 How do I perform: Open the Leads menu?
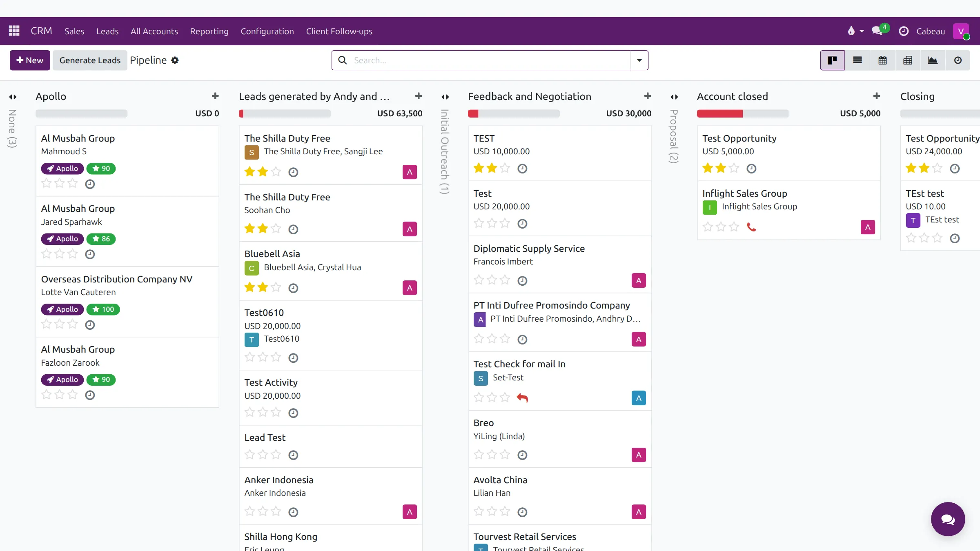click(107, 31)
